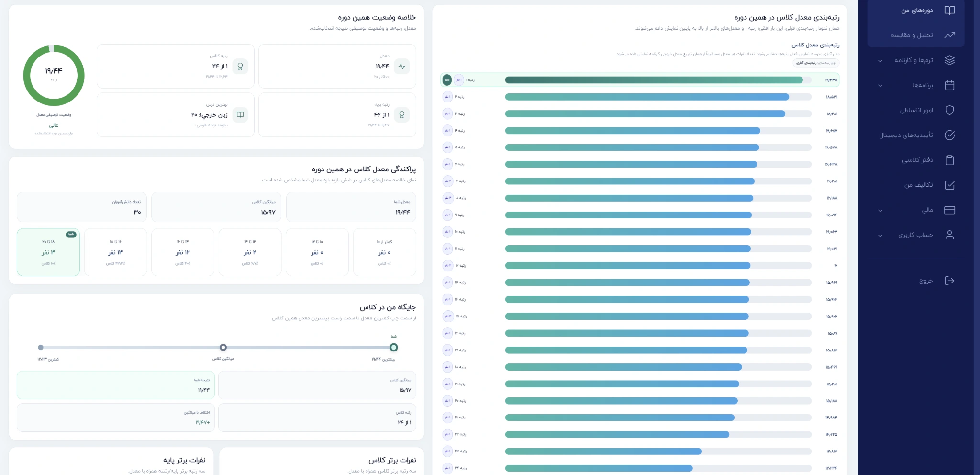Open امور انضباطی via its shield icon

pyautogui.click(x=949, y=110)
